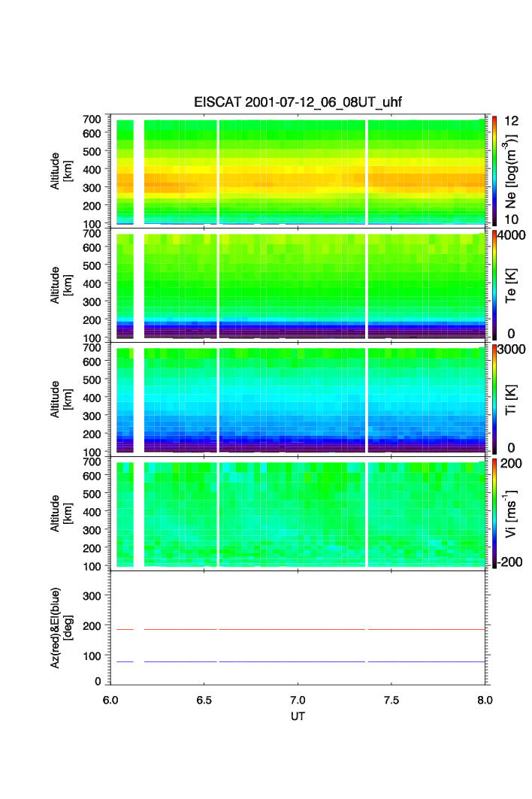Screen dimensions: 532x799
Task: Click the blue elevation line in bottom panel
Action: click(298, 661)
